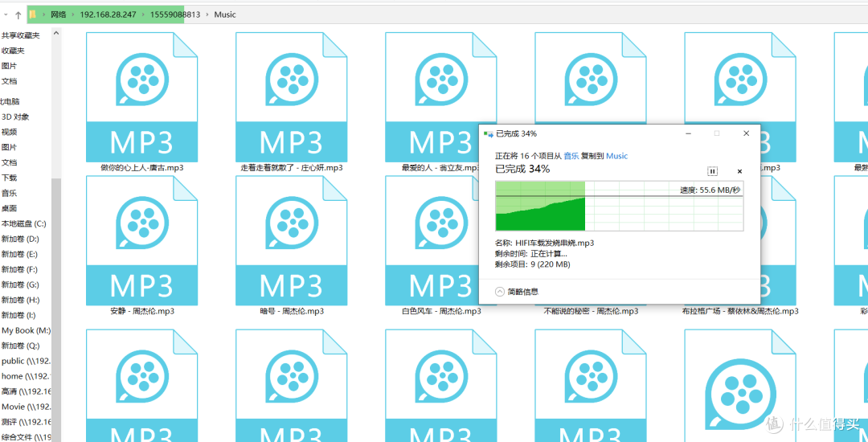Image resolution: width=868 pixels, height=442 pixels.
Task: Click file name 暗号 - 周杰伦.mp3
Action: click(x=292, y=312)
